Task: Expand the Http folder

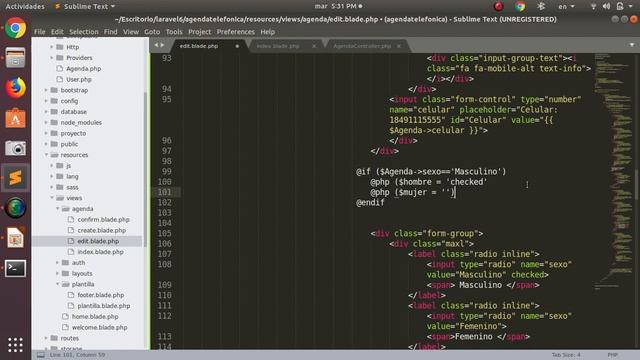Action: click(52, 47)
